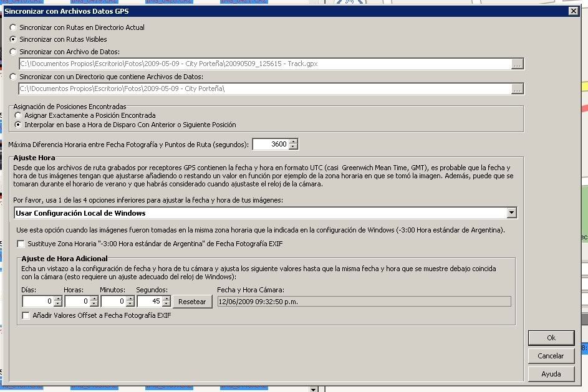Increase Horas value
The height and width of the screenshot is (392, 588).
pos(94,299)
